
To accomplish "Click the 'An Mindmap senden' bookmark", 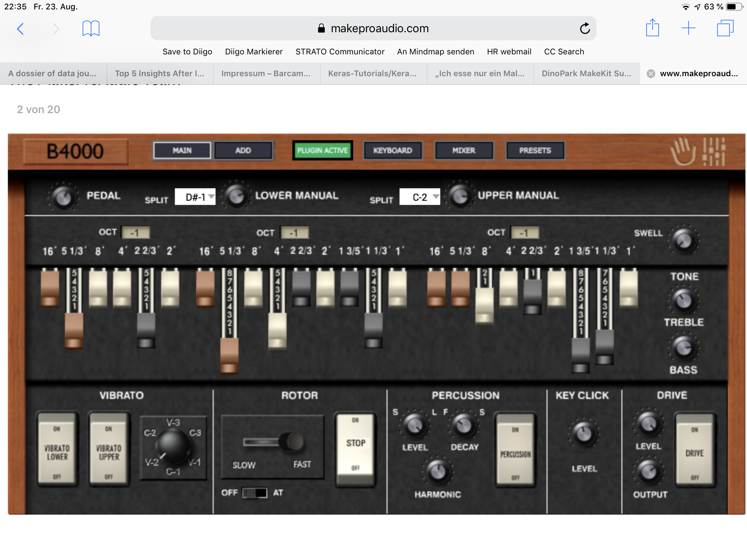I will point(436,52).
